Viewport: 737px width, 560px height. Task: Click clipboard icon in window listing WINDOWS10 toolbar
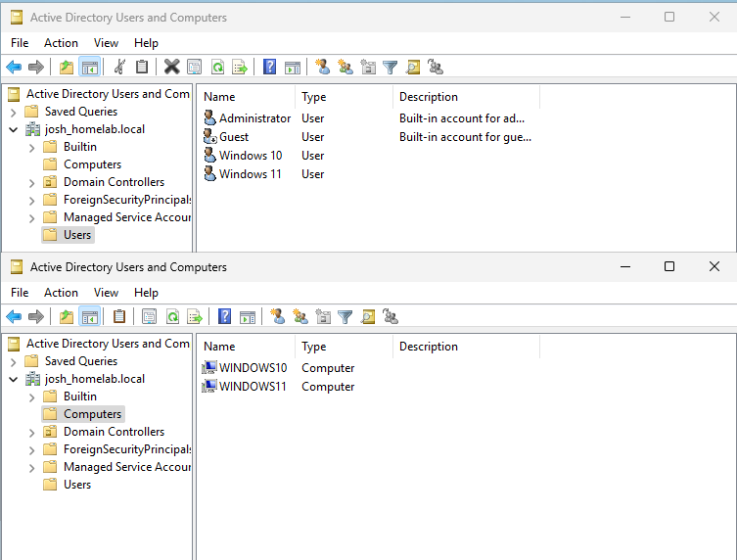[119, 316]
